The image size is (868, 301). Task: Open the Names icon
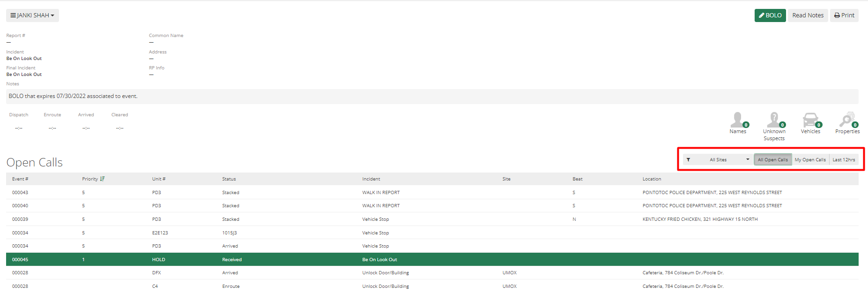(738, 123)
